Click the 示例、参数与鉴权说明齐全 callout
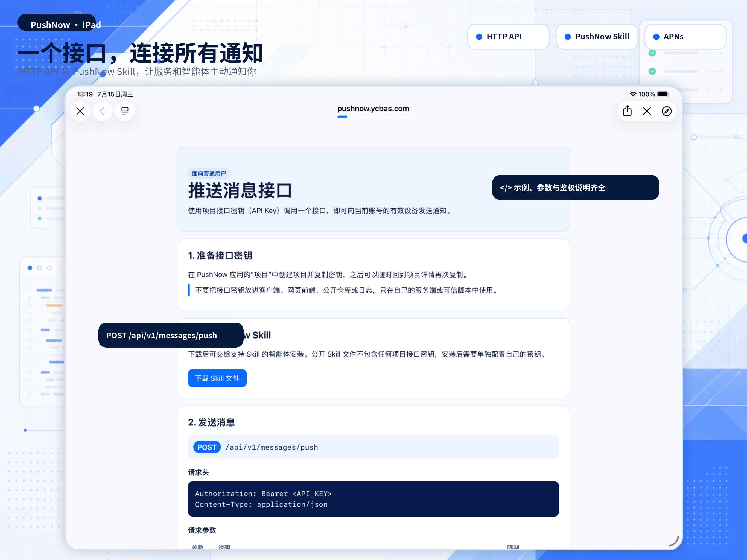 [x=576, y=188]
